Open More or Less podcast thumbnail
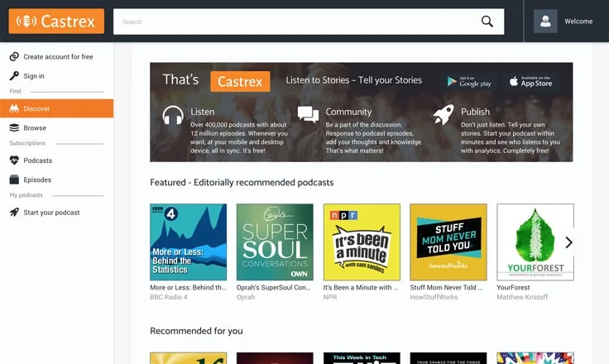 click(x=188, y=242)
